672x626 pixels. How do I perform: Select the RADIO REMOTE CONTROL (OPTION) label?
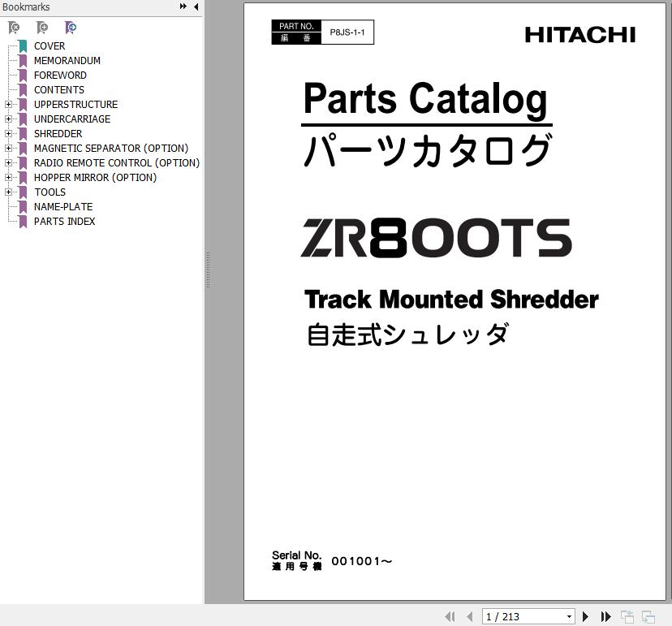point(117,163)
